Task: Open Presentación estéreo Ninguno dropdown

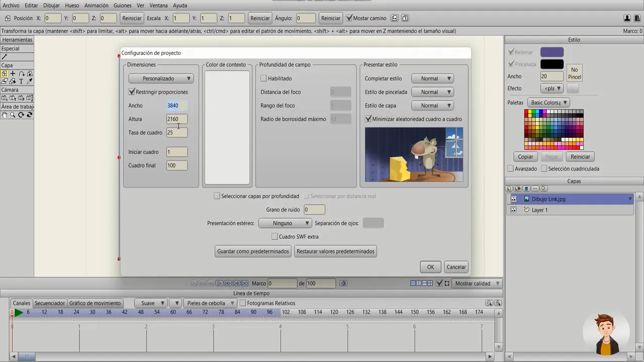Action: point(285,223)
